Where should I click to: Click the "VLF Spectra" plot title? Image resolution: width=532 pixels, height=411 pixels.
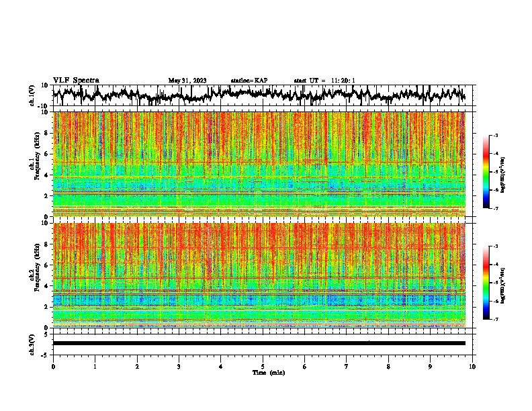tap(76, 81)
